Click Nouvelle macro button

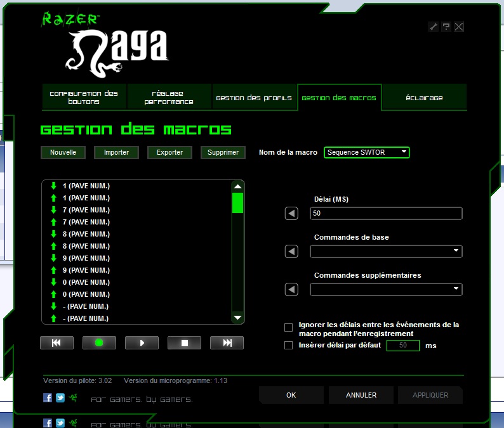pyautogui.click(x=63, y=153)
